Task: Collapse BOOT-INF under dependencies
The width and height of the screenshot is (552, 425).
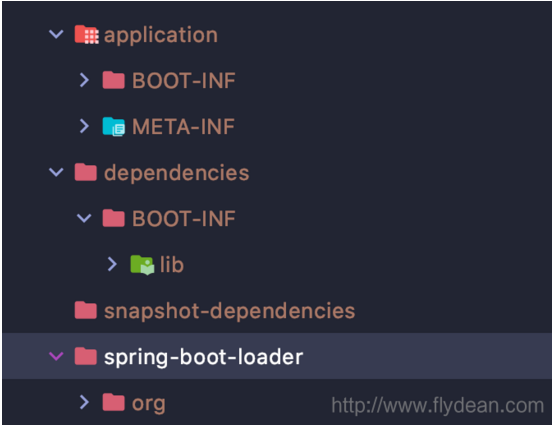Action: 84,218
